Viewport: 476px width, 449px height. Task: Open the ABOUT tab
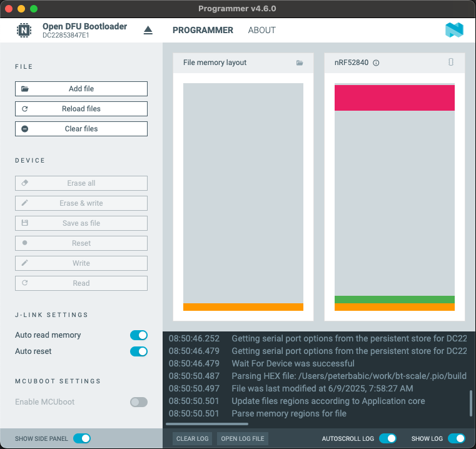pyautogui.click(x=261, y=30)
